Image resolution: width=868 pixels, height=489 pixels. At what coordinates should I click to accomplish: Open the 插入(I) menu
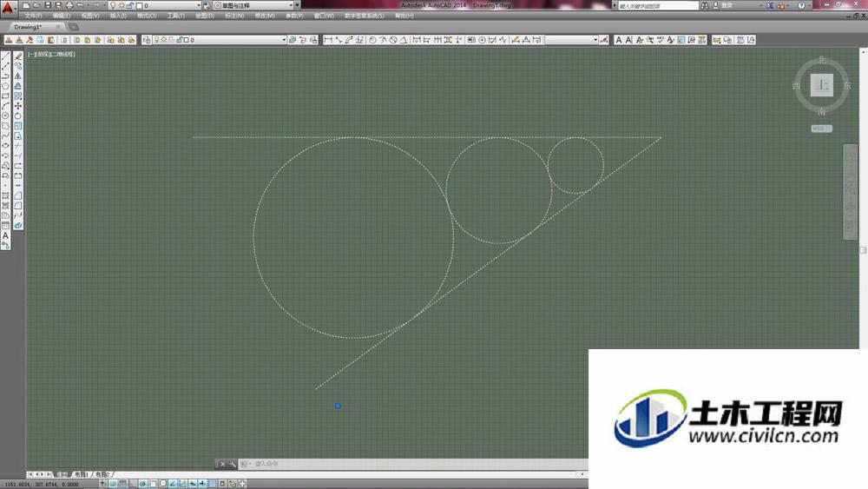[118, 16]
